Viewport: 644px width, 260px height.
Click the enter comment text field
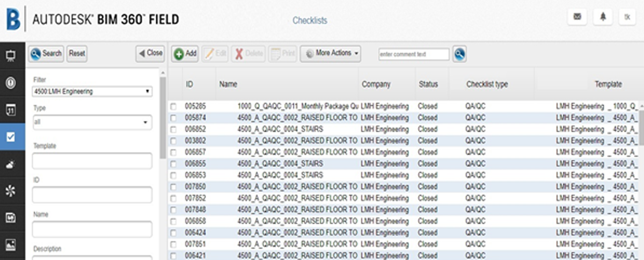pos(414,54)
